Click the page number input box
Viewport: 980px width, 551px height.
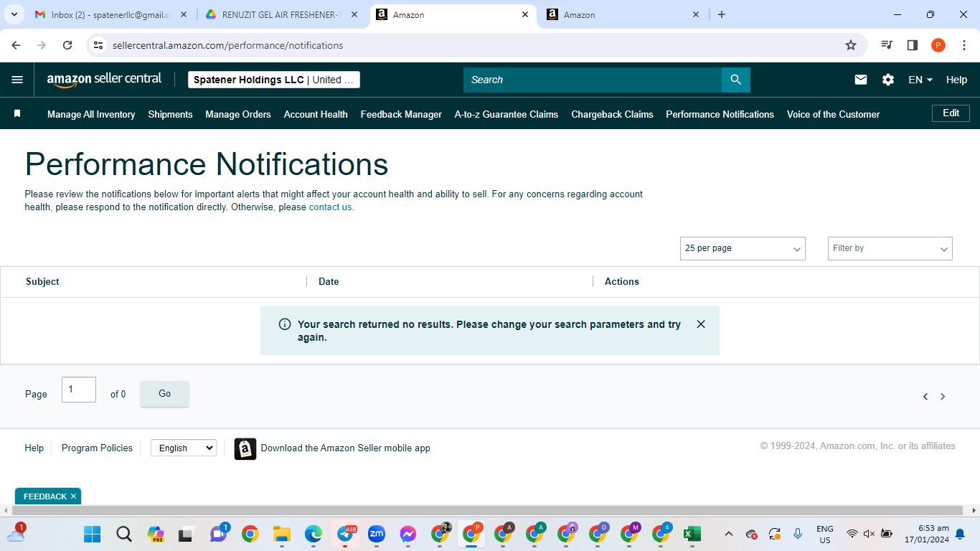79,390
